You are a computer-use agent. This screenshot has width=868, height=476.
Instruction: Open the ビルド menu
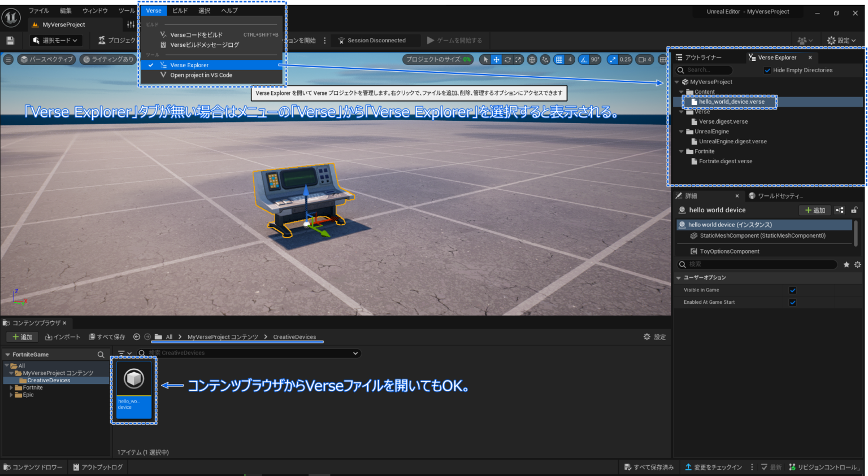[x=180, y=10]
